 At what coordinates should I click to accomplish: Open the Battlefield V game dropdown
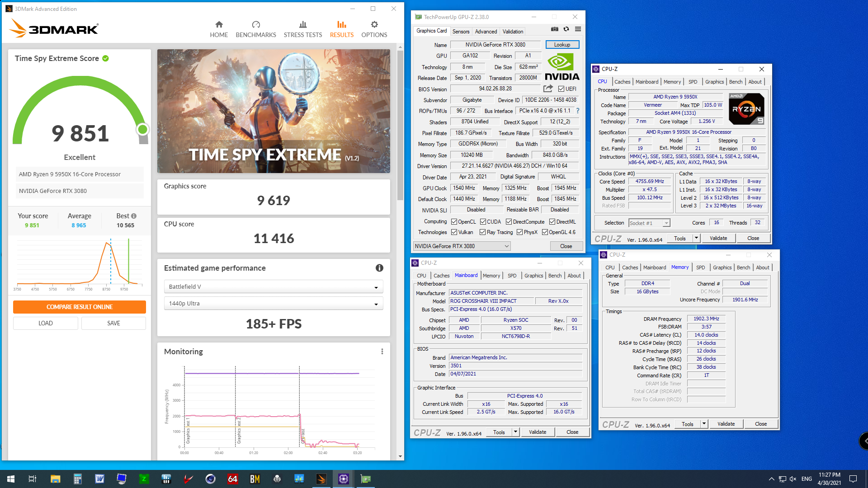pos(274,287)
